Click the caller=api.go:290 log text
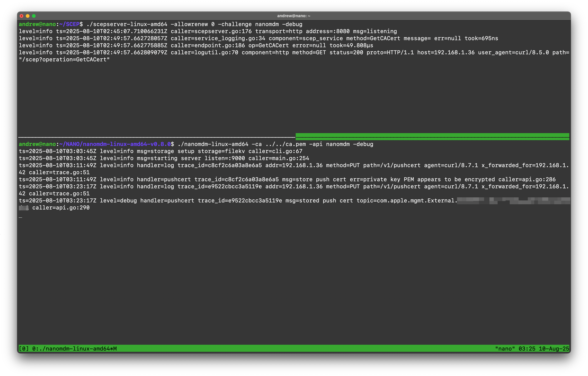Screen dimensions: 588x376 (x=61, y=208)
